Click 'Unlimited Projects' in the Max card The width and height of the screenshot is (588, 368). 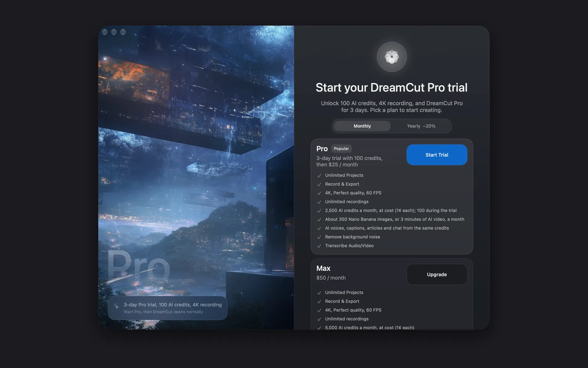point(344,293)
